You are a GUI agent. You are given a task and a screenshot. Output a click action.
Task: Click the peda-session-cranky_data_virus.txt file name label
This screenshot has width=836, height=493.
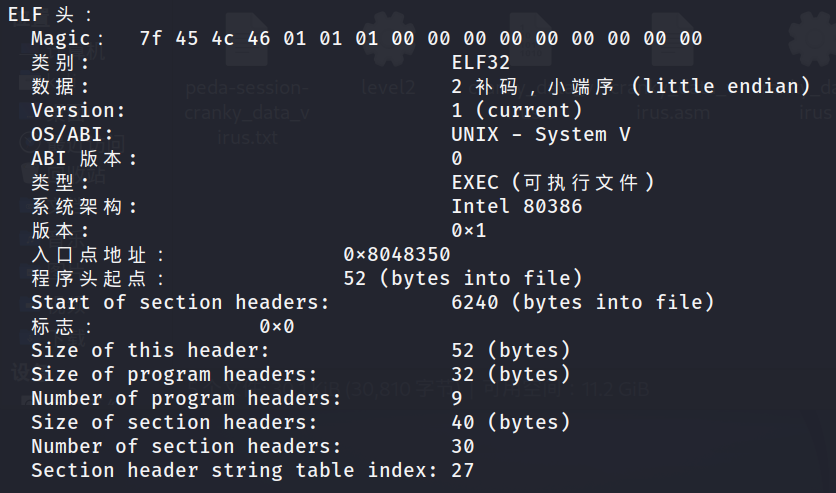pos(247,112)
